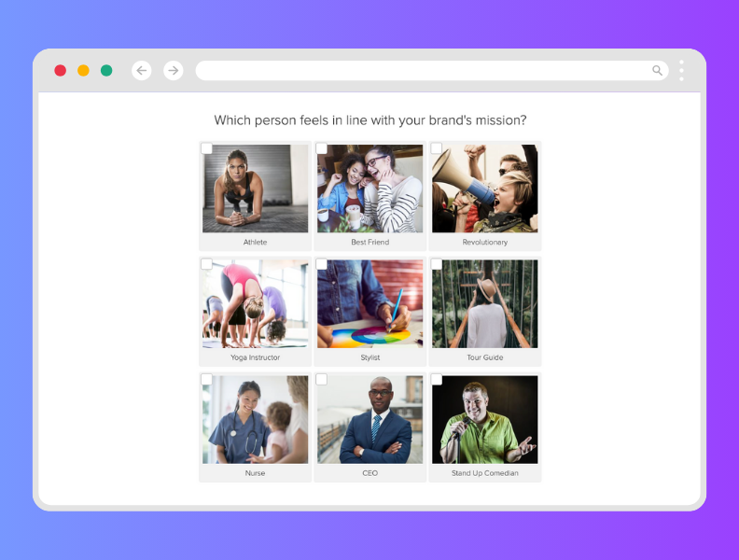Click the green window dot
The width and height of the screenshot is (739, 560).
(x=106, y=71)
